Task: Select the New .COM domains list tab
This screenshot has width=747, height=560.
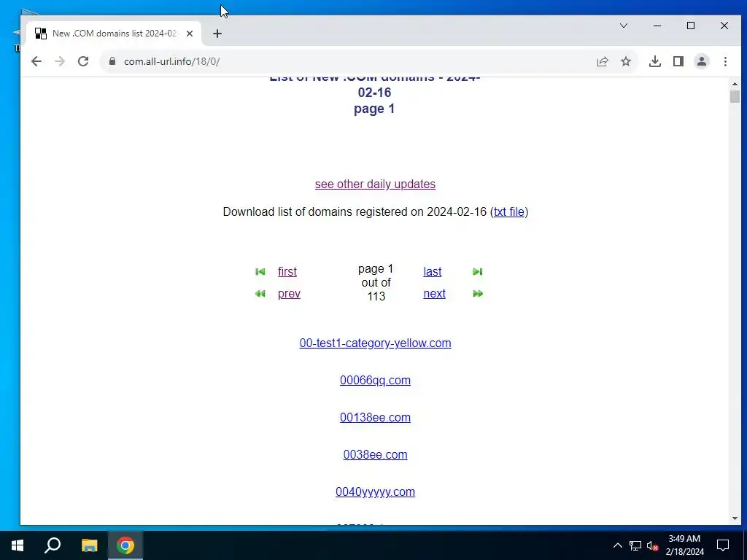Action: [113, 34]
